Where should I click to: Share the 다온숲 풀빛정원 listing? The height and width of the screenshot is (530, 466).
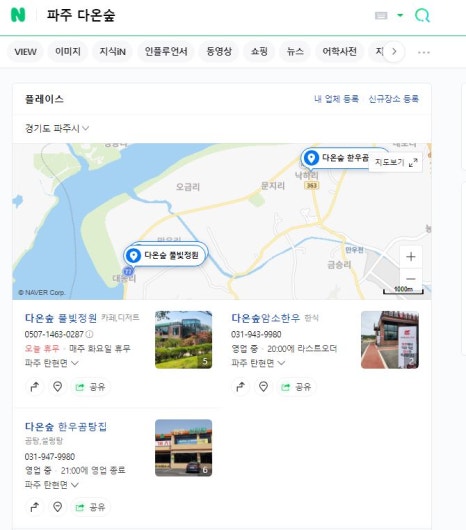tap(90, 387)
